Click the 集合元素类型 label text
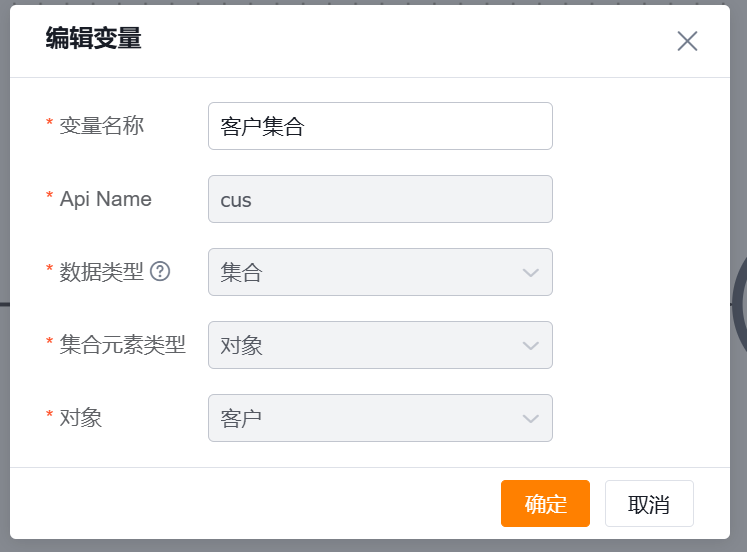This screenshot has width=747, height=552. tap(122, 344)
